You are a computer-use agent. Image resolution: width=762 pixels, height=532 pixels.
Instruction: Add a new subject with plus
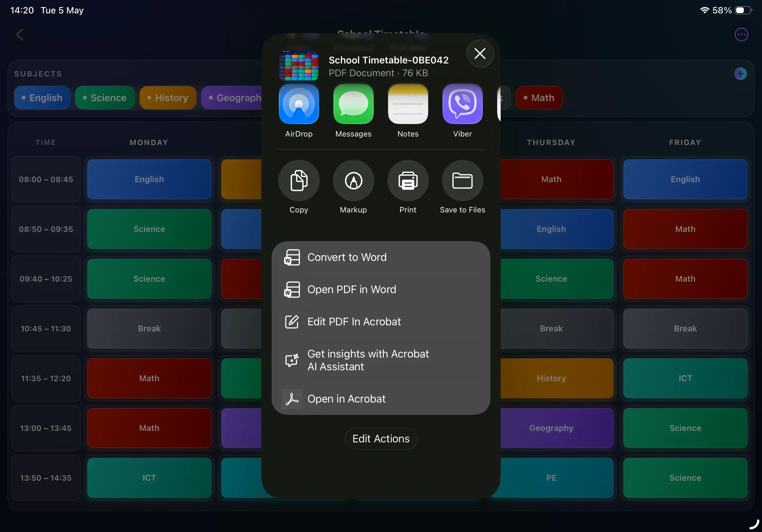(x=740, y=74)
